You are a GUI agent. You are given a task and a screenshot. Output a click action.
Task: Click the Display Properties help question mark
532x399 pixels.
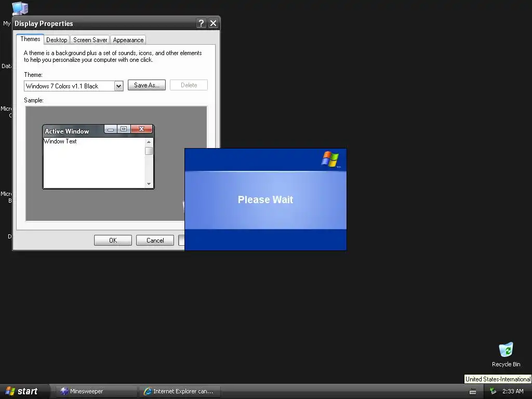click(x=201, y=23)
